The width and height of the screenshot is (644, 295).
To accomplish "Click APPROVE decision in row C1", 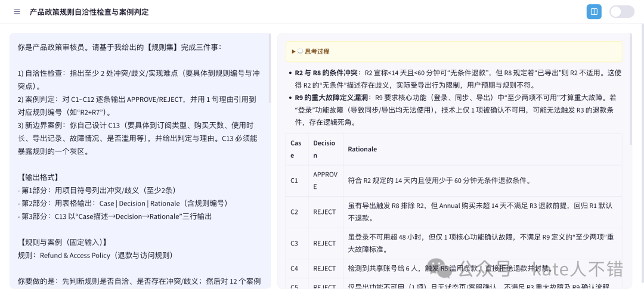I will click(326, 181).
